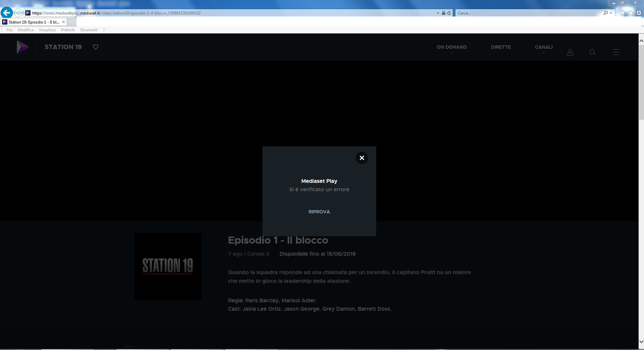
Task: Click the browser forward arrow
Action: pyautogui.click(x=19, y=13)
